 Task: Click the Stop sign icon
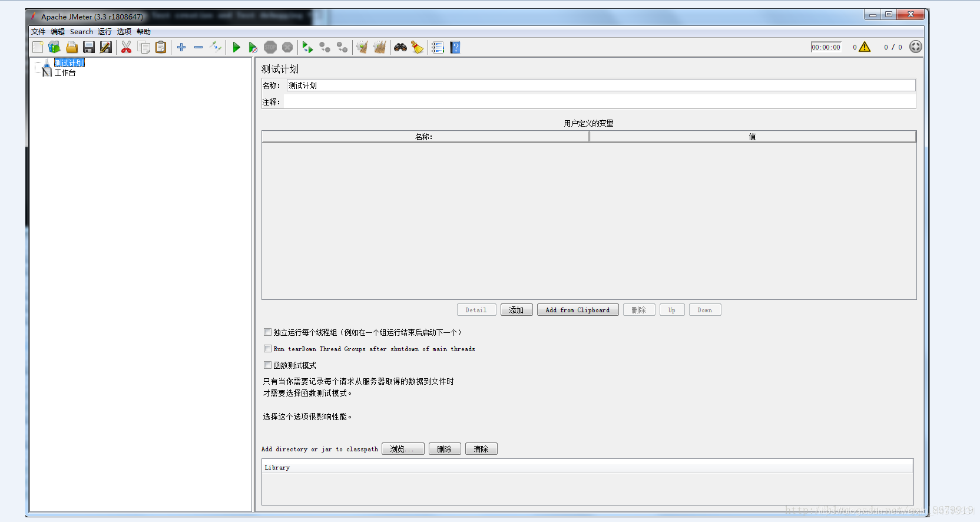click(x=270, y=47)
